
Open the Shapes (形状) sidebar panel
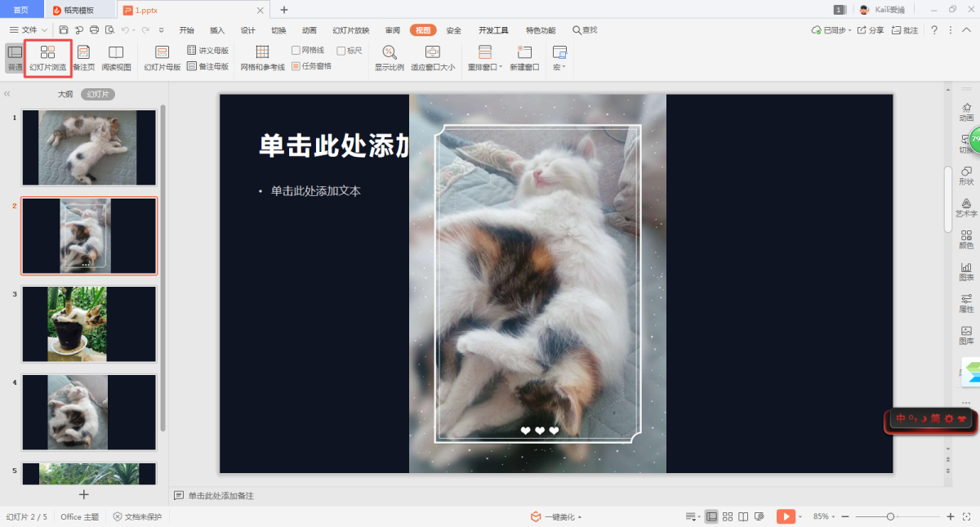click(966, 176)
